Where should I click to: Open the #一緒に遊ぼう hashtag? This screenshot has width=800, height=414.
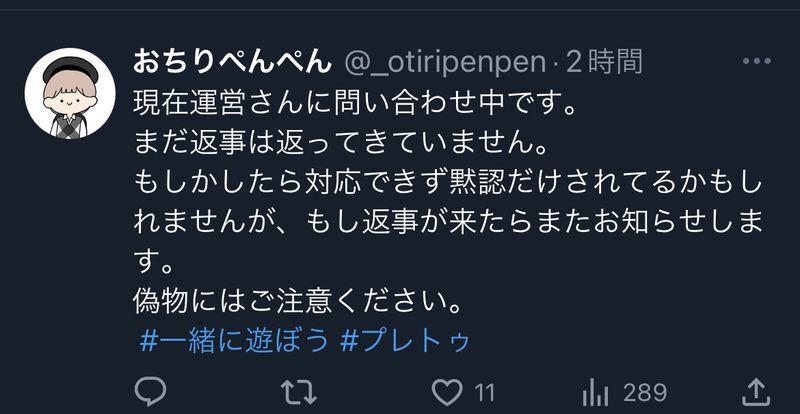(234, 342)
